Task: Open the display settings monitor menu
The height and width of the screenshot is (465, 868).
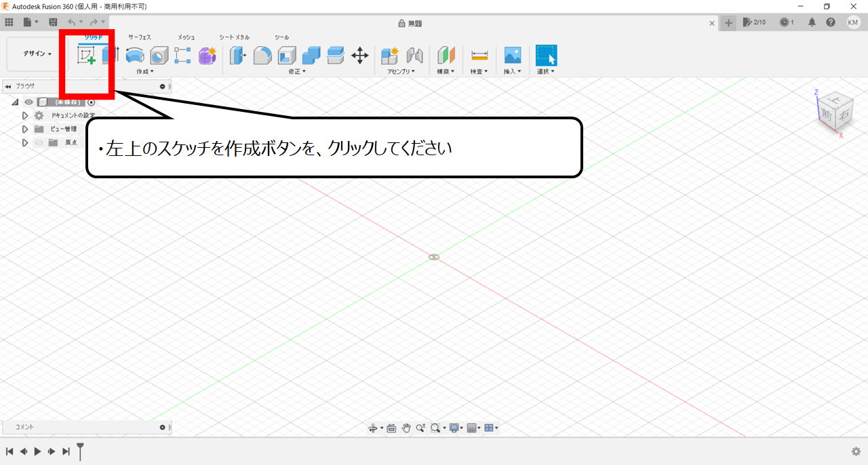Action: coord(456,428)
